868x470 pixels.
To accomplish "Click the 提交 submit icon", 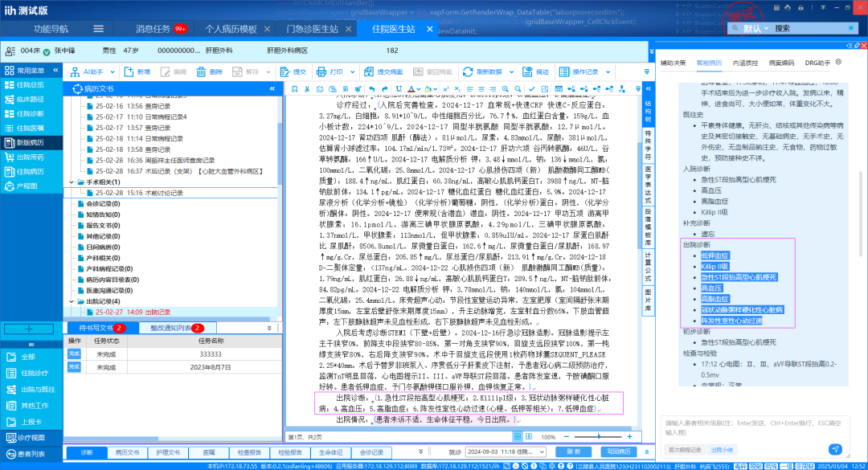I will pyautogui.click(x=285, y=72).
